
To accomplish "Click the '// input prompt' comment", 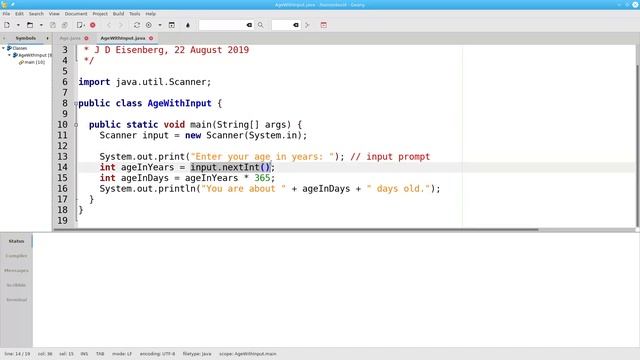I will coord(390,157).
